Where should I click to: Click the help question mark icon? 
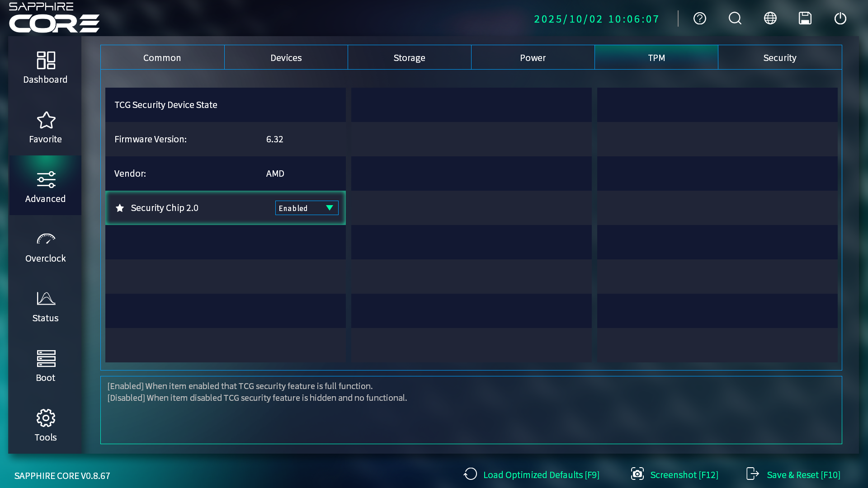pos(699,19)
